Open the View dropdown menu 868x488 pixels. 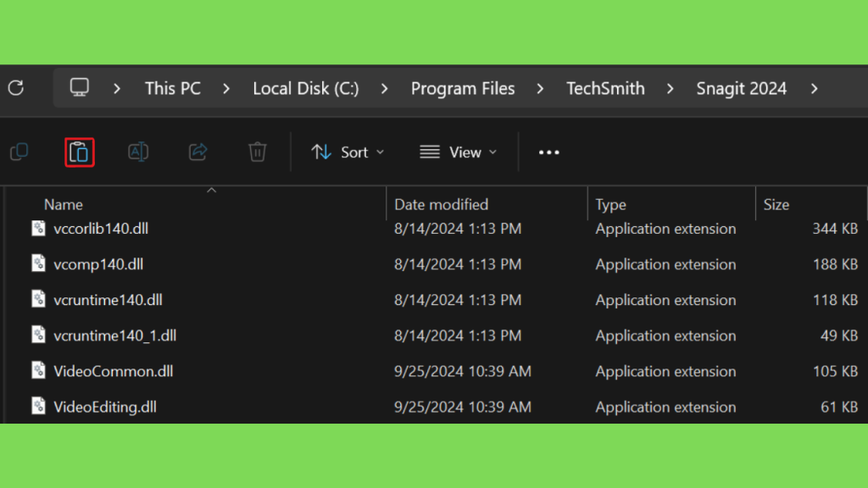tap(459, 152)
